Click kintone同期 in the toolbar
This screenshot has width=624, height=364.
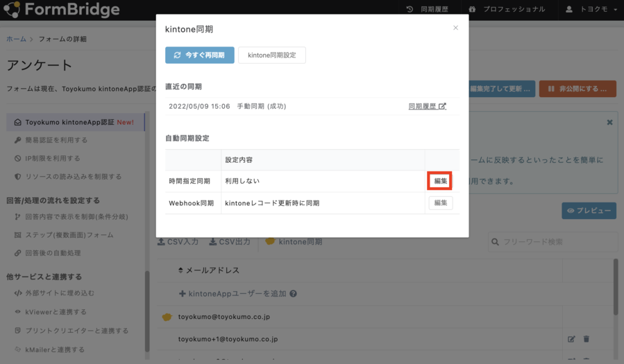(x=294, y=241)
